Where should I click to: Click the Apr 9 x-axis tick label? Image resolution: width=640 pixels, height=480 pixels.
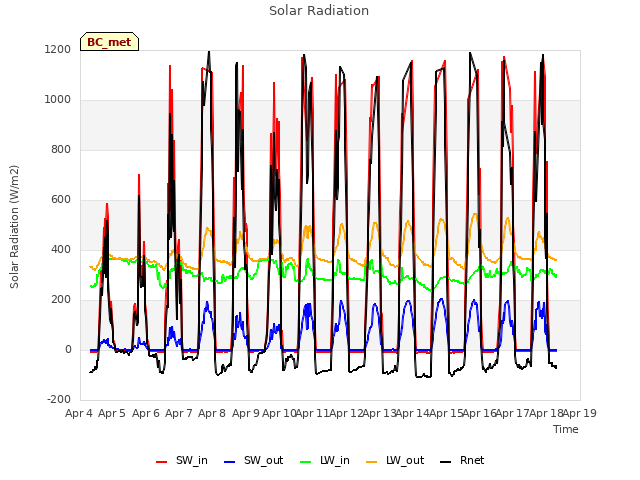point(246,413)
